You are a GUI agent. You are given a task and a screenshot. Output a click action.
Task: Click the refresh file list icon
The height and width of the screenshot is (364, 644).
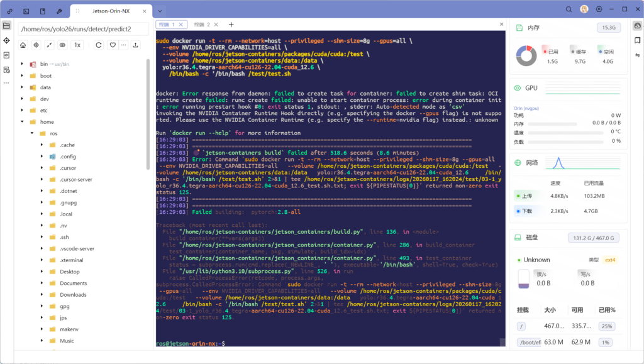pyautogui.click(x=99, y=45)
